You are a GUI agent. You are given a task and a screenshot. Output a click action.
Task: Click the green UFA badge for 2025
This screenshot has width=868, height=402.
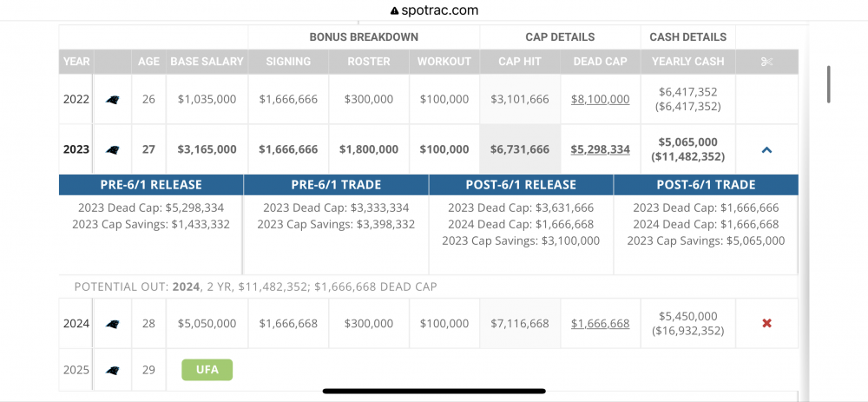point(207,370)
